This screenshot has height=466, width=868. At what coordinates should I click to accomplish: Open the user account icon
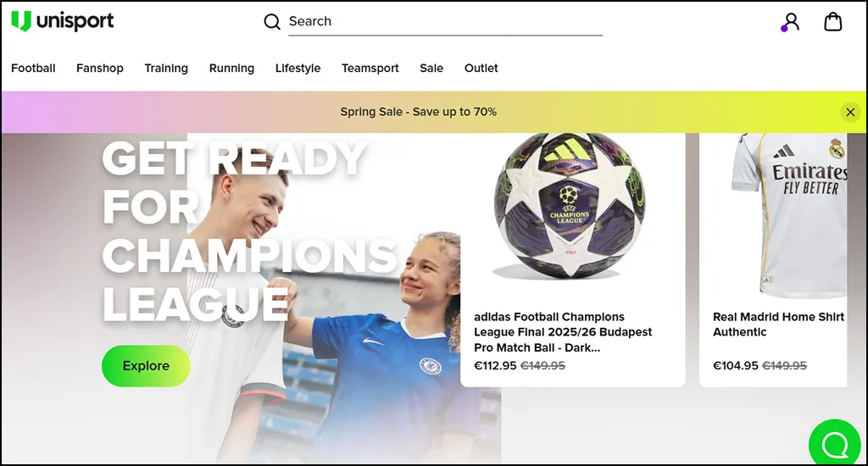pyautogui.click(x=791, y=22)
